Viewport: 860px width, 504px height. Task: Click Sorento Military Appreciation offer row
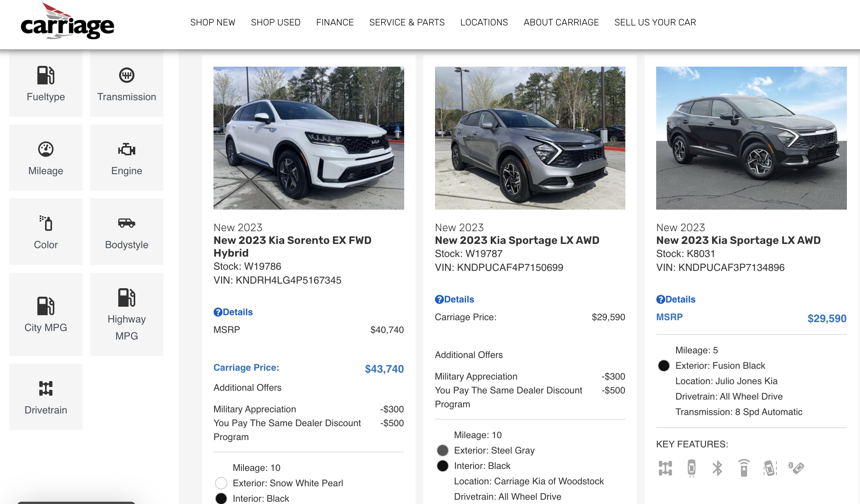[309, 409]
